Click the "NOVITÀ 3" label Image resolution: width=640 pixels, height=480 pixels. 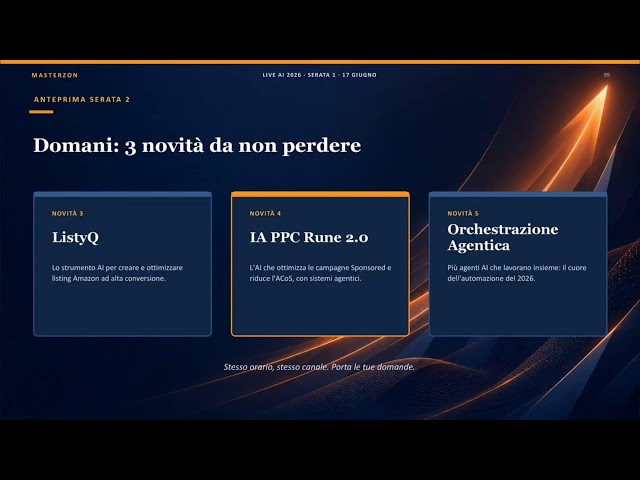click(67, 213)
